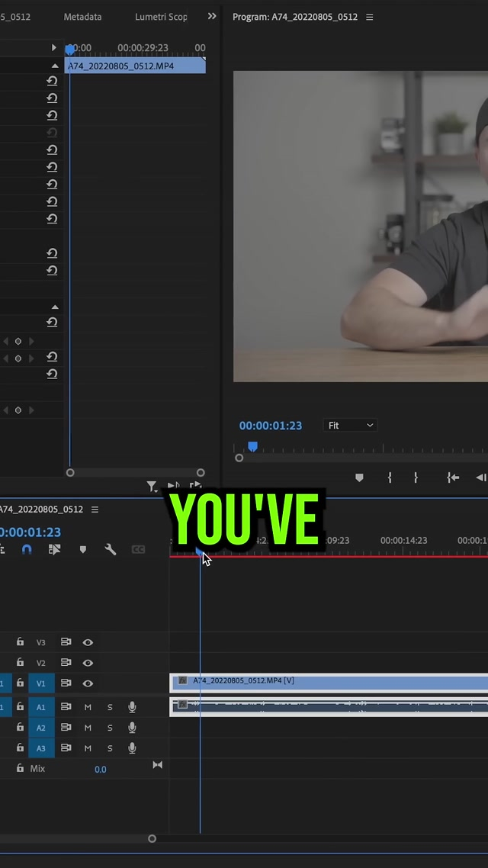Hide track V3 with eye icon
This screenshot has height=868, width=488.
point(88,642)
